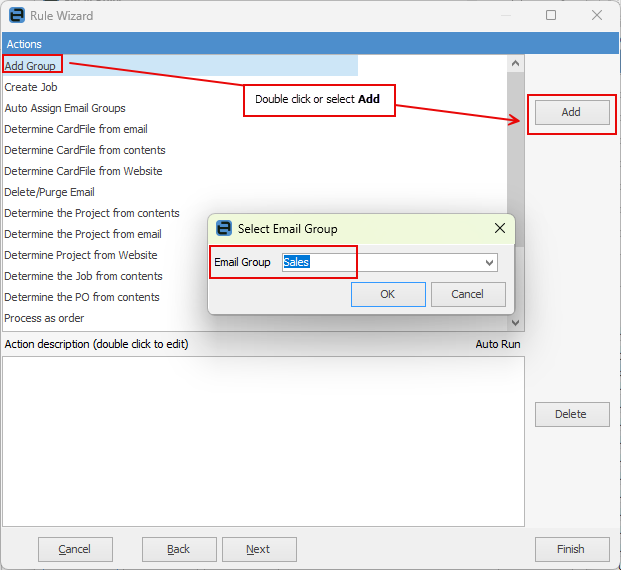Click the Auto Run column header

pos(498,344)
